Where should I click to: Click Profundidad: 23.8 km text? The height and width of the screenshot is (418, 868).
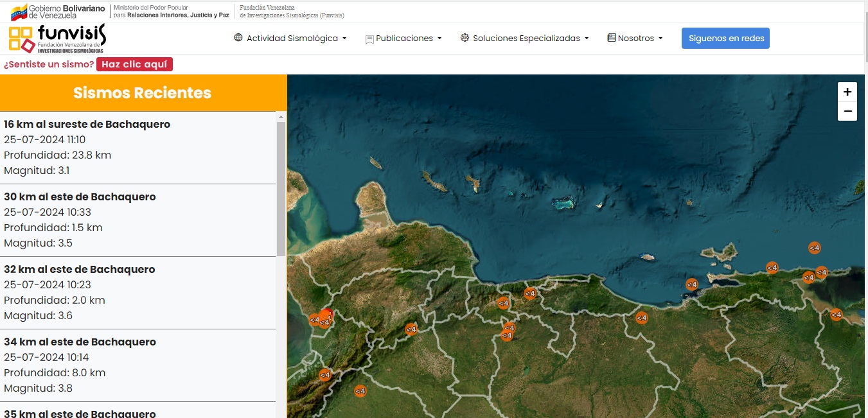58,155
